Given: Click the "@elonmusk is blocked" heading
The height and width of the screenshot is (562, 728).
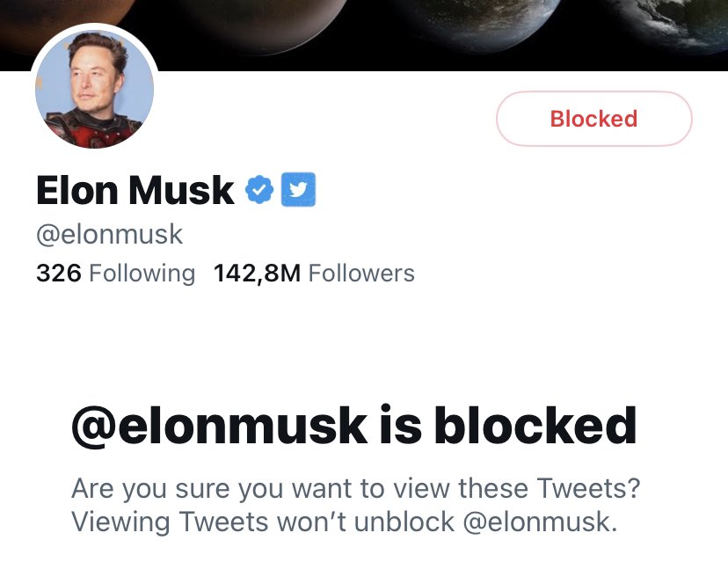Looking at the screenshot, I should coord(353,426).
